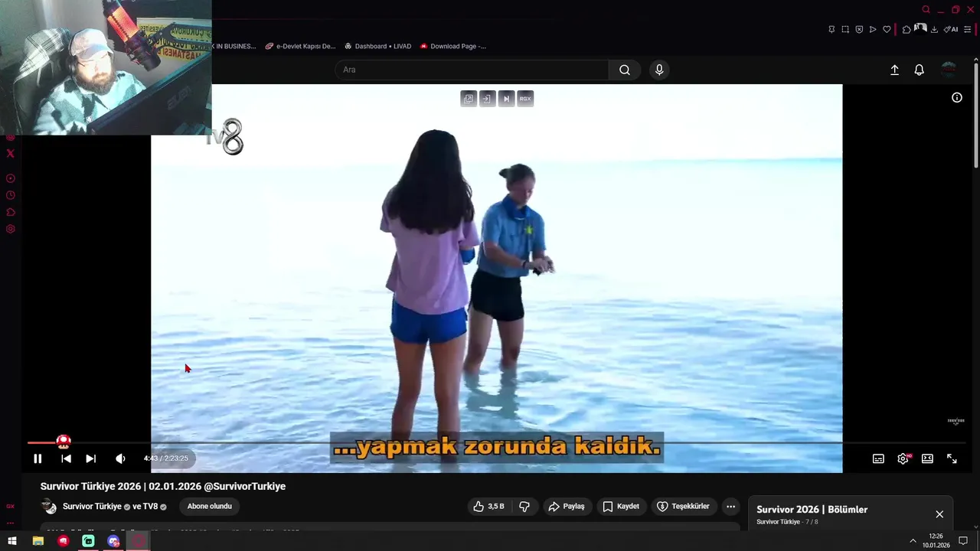The image size is (980, 551).
Task: Open the Windows notification center
Action: click(x=963, y=541)
